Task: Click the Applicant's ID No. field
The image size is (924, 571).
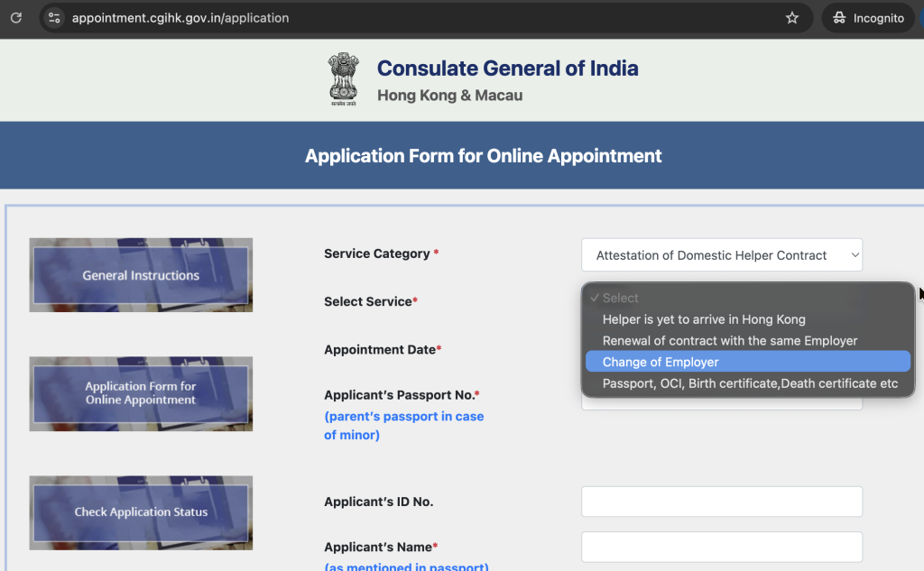Action: [721, 502]
